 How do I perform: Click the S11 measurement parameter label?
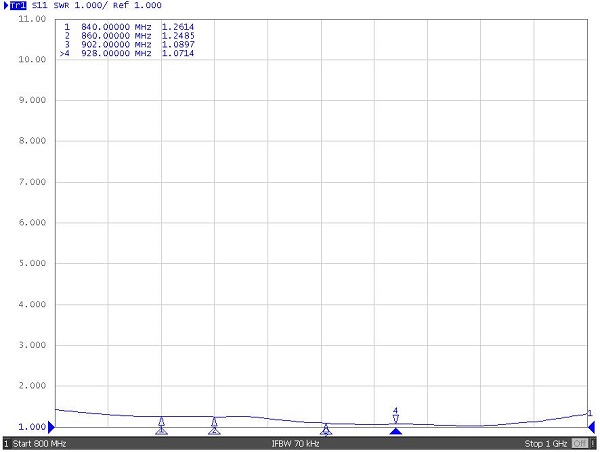pos(40,6)
